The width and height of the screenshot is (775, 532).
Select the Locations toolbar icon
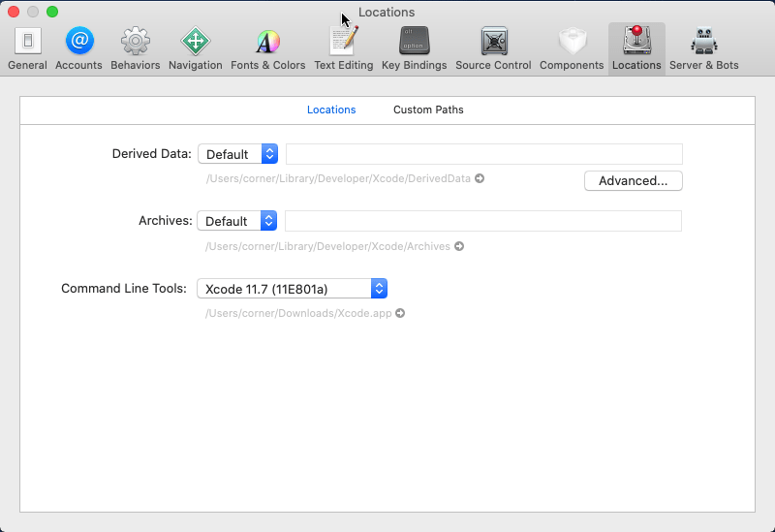pos(636,49)
